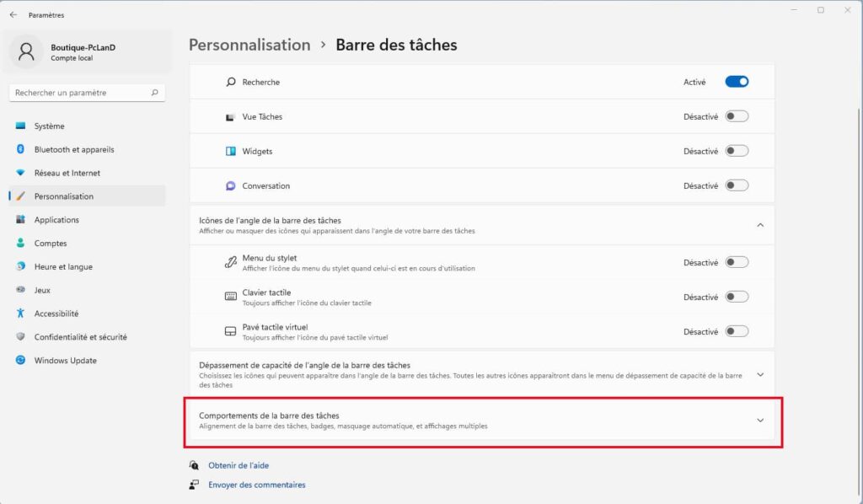
Task: Enable the Pavé tactile virtuel toggle
Action: click(x=737, y=331)
